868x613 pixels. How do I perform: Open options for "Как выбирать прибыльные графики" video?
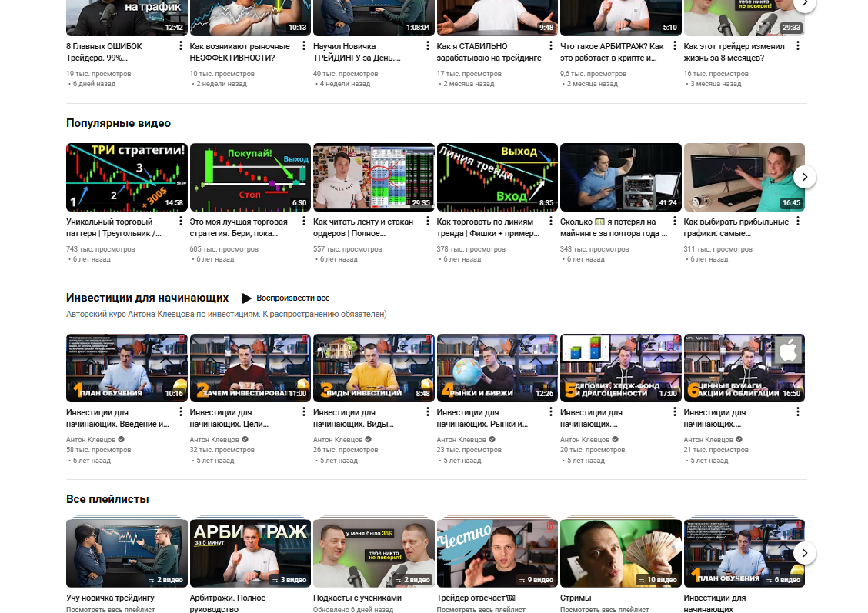[x=798, y=222]
